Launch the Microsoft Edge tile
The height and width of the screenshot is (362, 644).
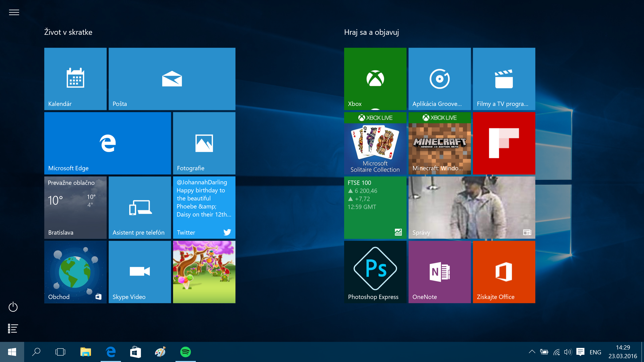click(x=107, y=143)
